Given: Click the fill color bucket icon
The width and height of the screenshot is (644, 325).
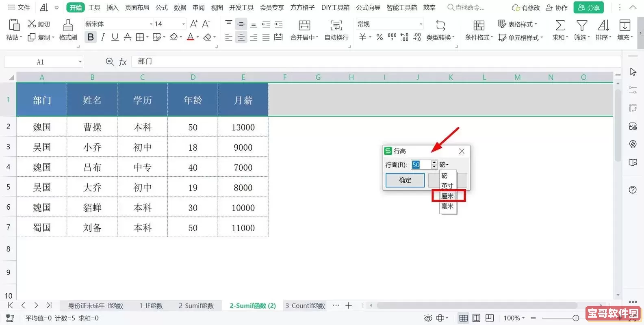Looking at the screenshot, I should coord(174,37).
